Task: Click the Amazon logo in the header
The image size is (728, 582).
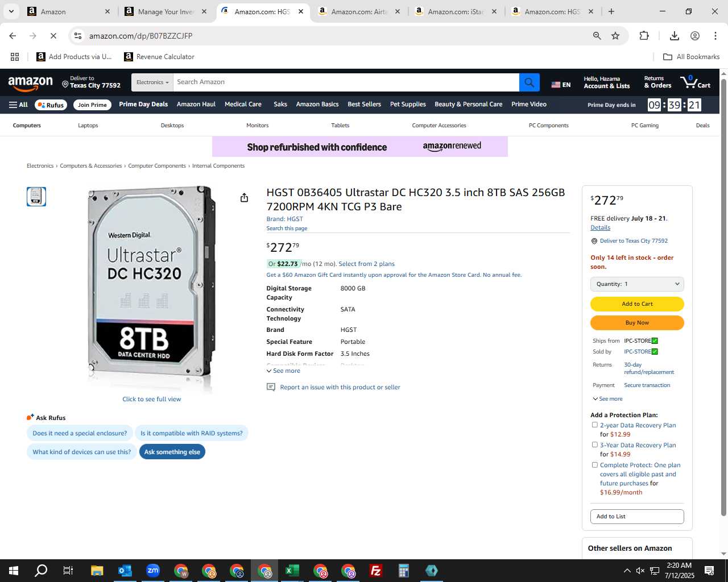Action: point(31,83)
